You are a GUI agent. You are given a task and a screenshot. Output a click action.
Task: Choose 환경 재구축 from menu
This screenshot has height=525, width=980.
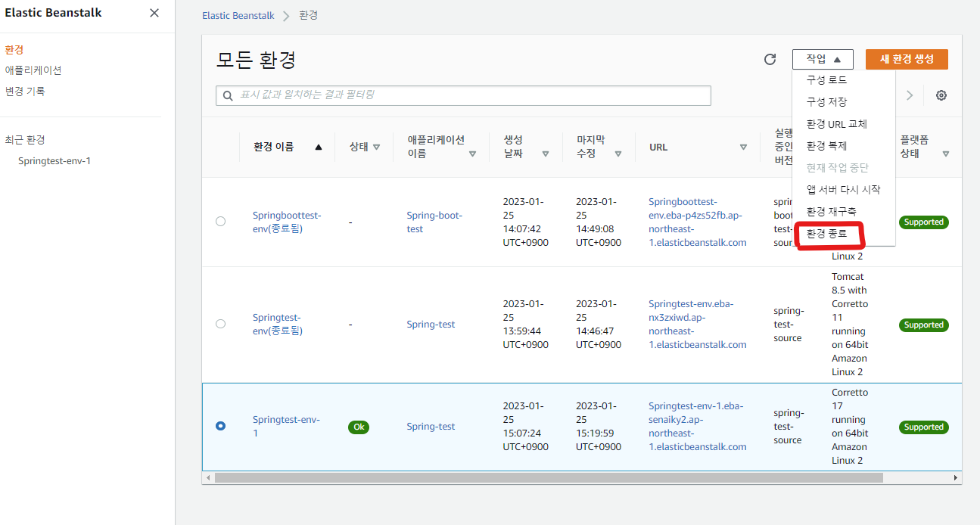click(831, 211)
